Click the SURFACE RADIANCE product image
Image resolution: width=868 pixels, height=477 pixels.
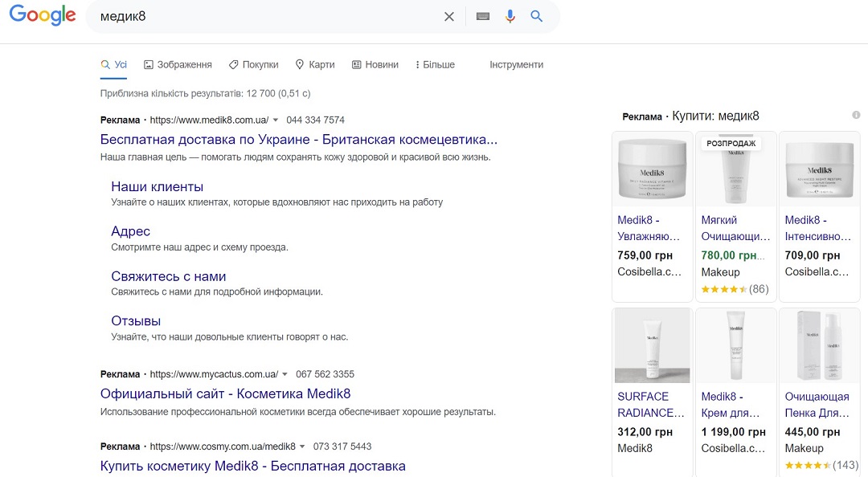click(652, 346)
